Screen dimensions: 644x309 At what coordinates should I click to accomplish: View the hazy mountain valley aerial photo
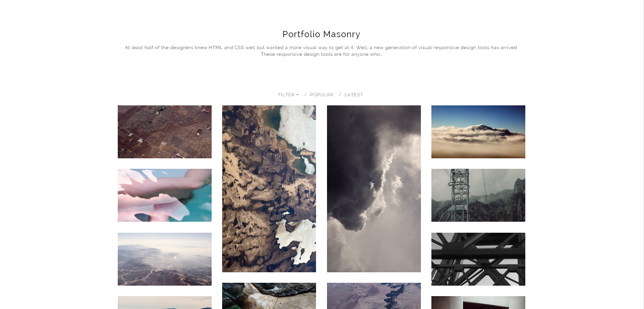[x=164, y=259]
